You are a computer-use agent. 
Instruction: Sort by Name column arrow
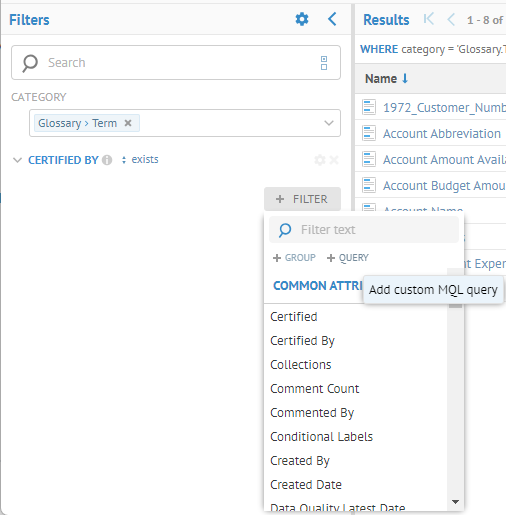click(x=405, y=79)
